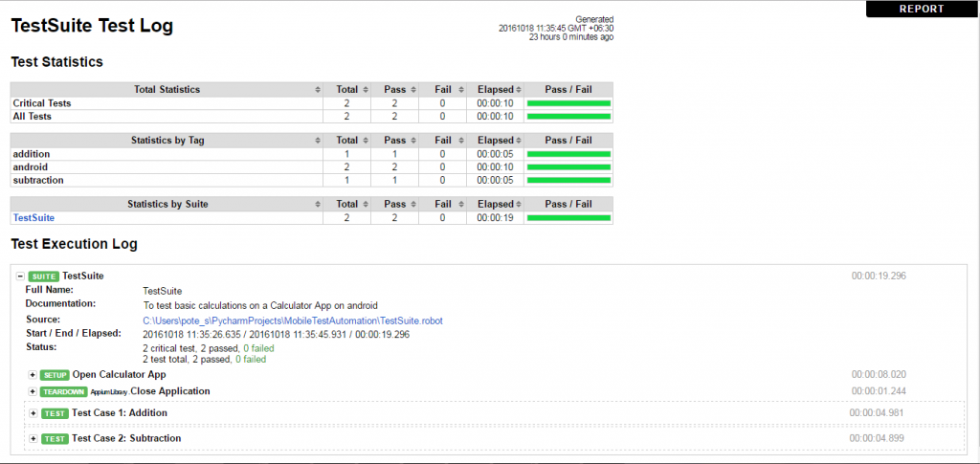The height and width of the screenshot is (464, 980).
Task: Click the Critical Tests pass/fail bar
Action: coord(568,103)
